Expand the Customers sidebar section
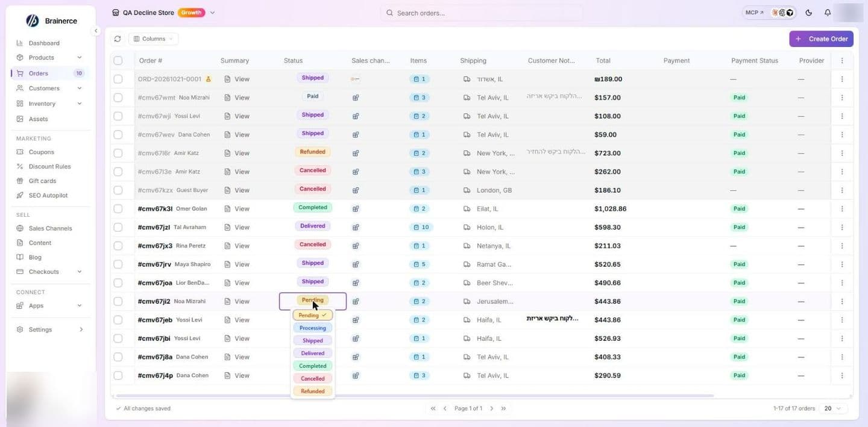 80,89
